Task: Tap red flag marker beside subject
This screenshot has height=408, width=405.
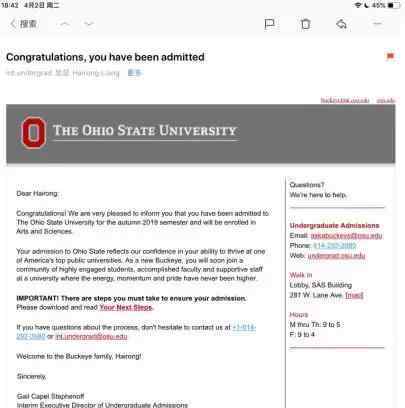Action: pos(390,56)
